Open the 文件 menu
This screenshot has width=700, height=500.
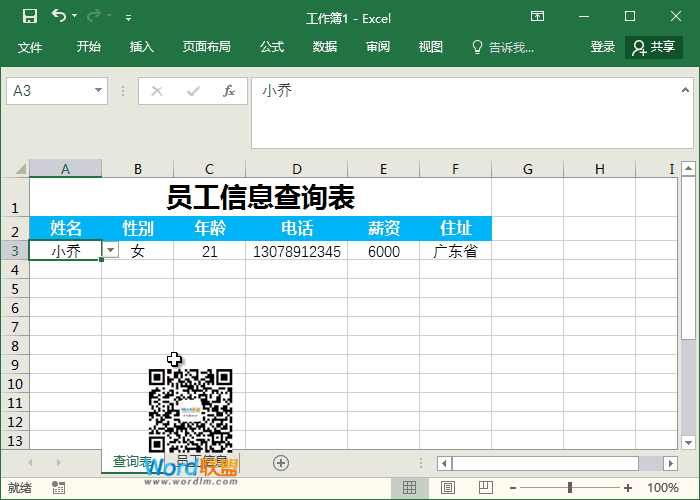click(30, 47)
